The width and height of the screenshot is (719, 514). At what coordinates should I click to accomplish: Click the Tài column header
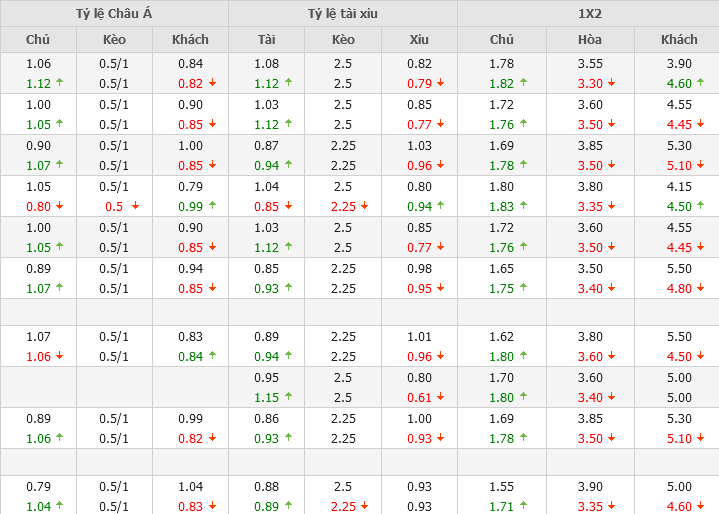pos(266,39)
